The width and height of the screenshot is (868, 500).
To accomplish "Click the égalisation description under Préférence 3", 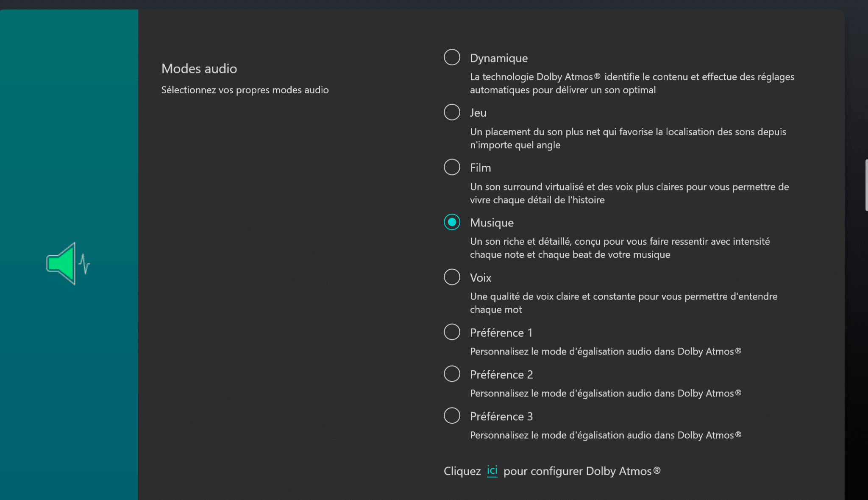I will pos(606,435).
